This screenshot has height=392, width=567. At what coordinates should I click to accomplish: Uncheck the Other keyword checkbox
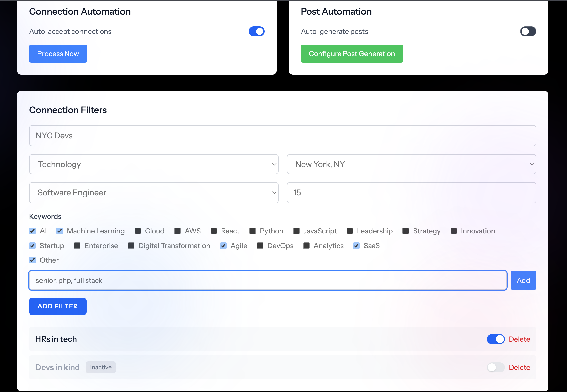tap(32, 260)
